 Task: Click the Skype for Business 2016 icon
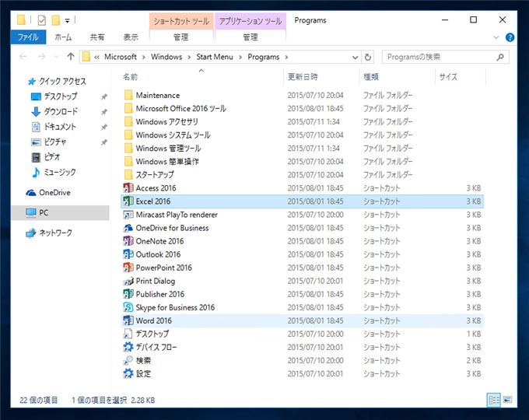pos(128,307)
